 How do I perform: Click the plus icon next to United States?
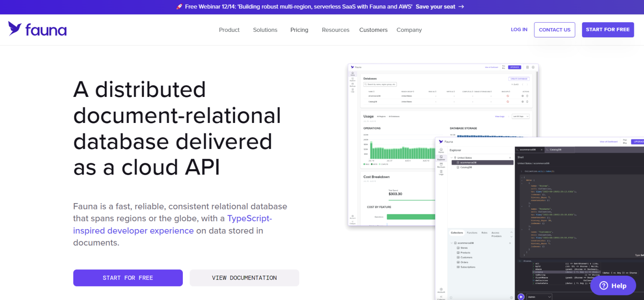[510, 158]
